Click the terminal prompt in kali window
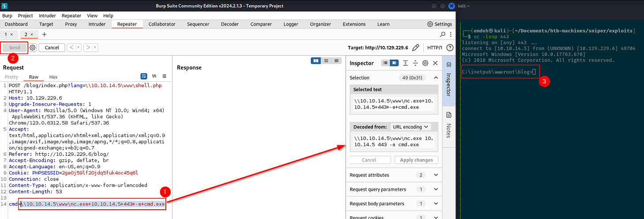The image size is (644, 219). coord(499,72)
